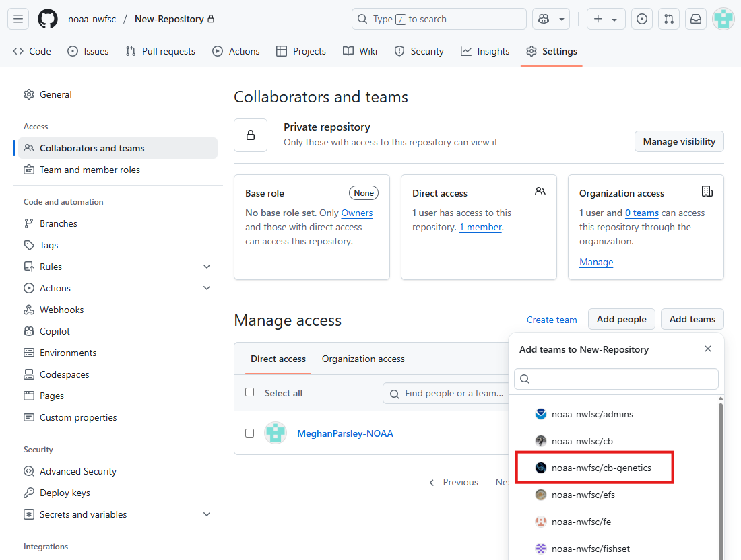Open the Create new plus dropdown
The width and height of the screenshot is (741, 560).
[606, 19]
